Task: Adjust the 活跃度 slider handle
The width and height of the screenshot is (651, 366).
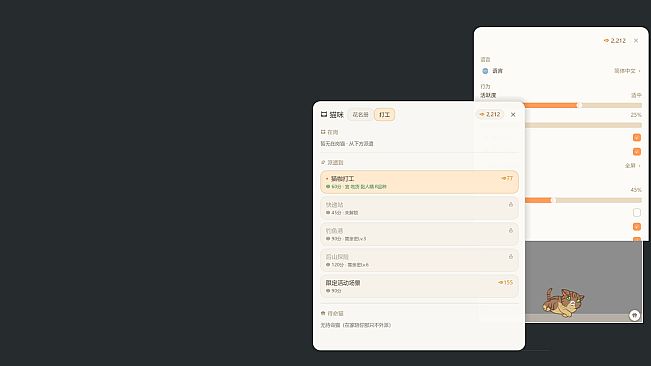Action: tap(579, 105)
